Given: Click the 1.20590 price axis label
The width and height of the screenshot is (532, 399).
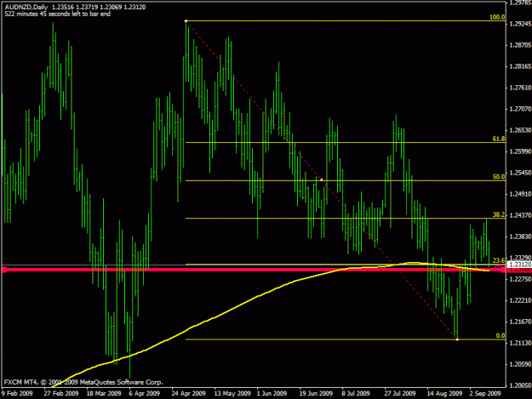Looking at the screenshot, I should (x=521, y=364).
